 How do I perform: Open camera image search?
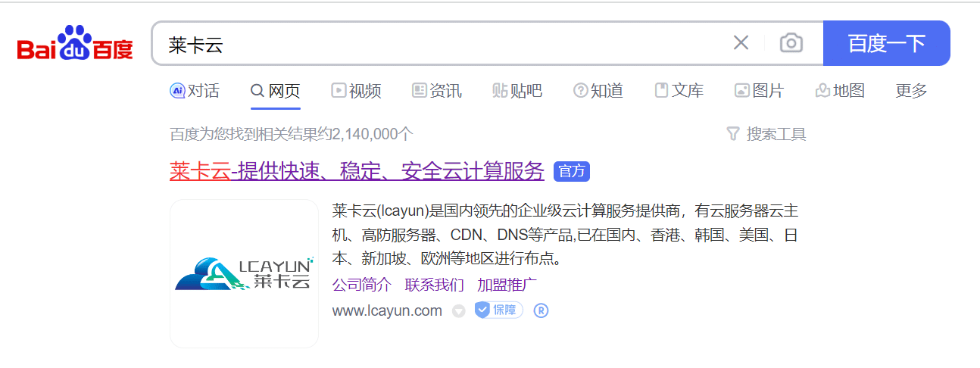pos(791,43)
